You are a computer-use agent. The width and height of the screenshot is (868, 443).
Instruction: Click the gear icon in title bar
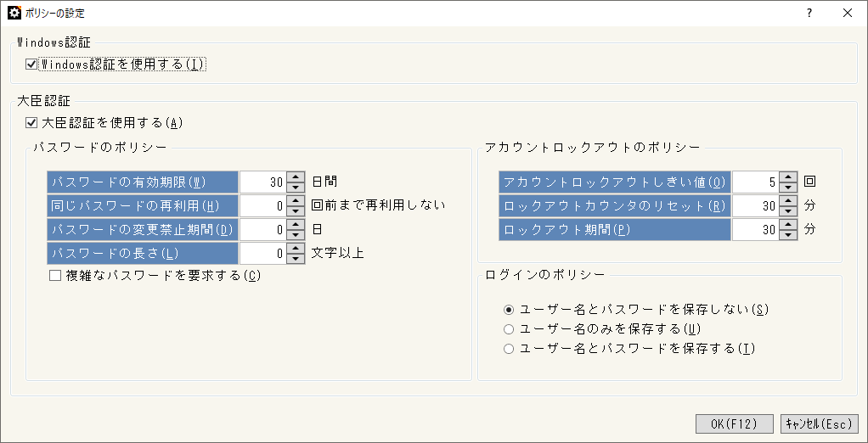14,13
